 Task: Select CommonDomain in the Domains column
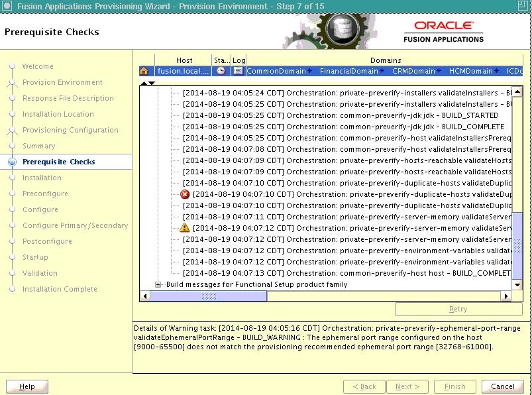pos(276,71)
